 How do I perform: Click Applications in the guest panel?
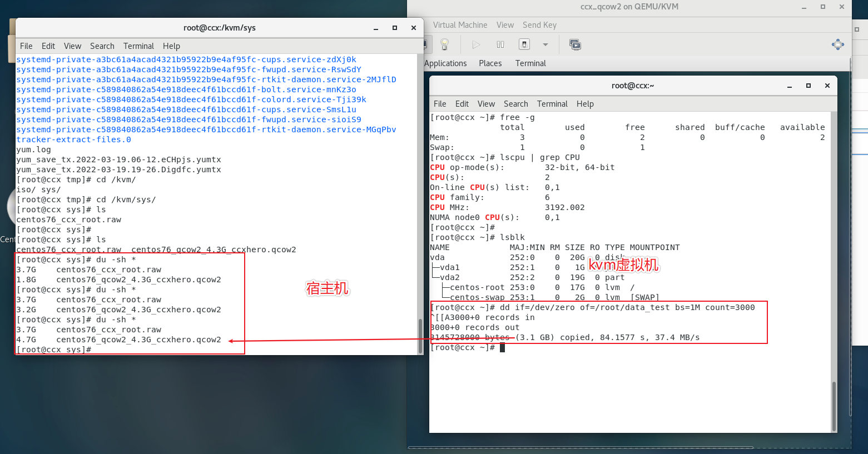tap(446, 63)
